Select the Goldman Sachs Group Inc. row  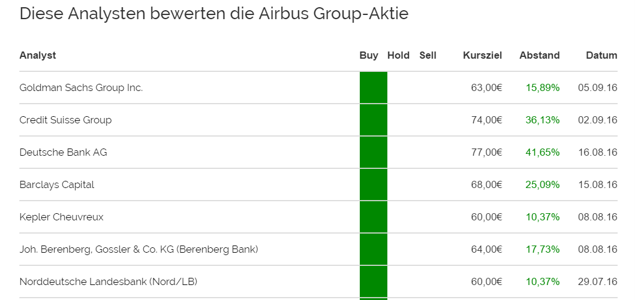click(x=81, y=88)
